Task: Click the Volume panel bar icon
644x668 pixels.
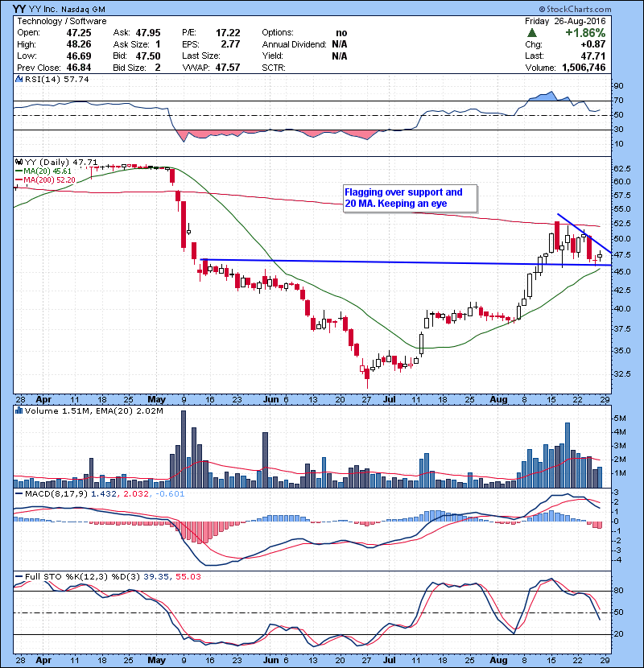Action: [x=19, y=410]
